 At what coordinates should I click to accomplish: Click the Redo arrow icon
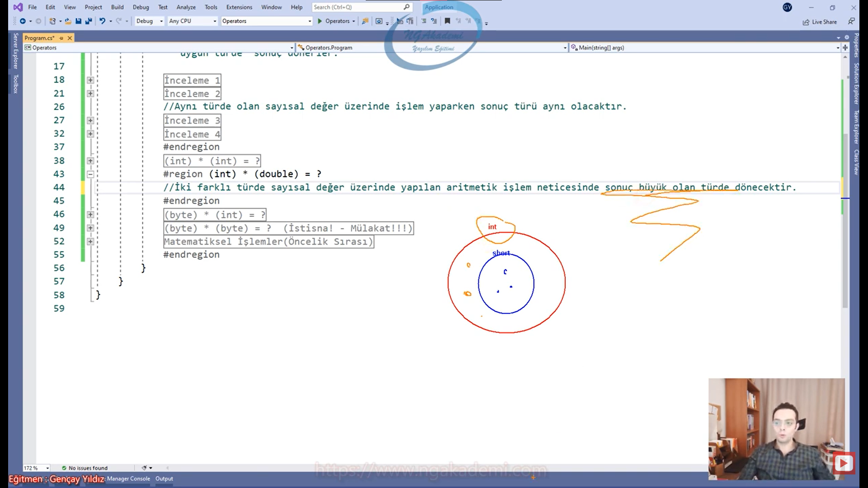coord(118,21)
